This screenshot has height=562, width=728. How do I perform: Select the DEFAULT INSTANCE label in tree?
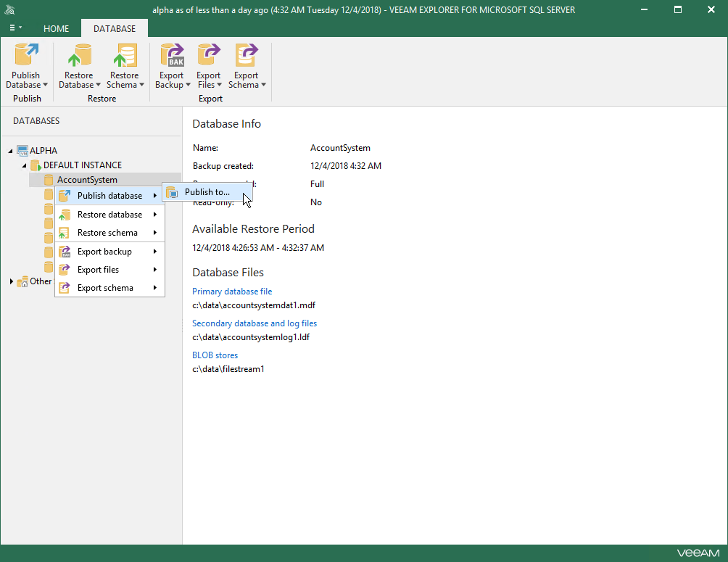coord(83,165)
